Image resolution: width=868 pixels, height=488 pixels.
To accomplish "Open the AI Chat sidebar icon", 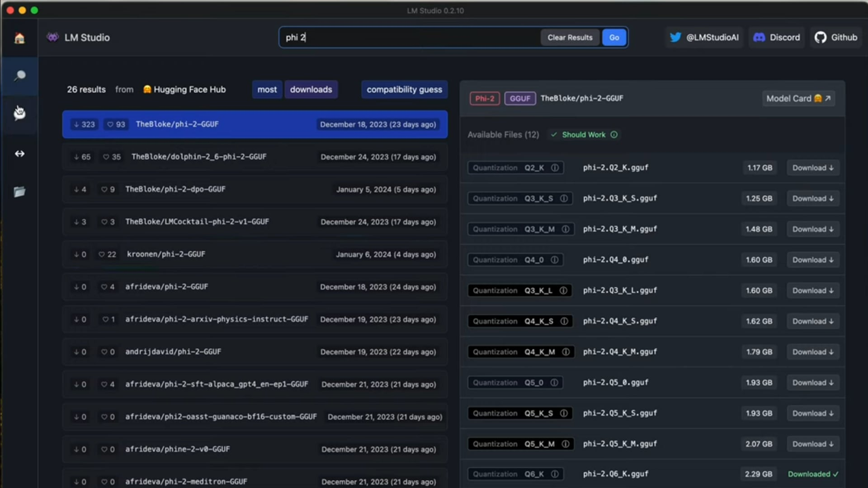I will click(19, 113).
